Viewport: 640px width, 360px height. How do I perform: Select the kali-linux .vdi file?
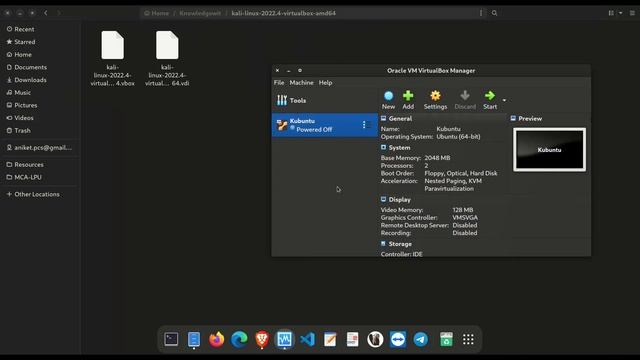(167, 58)
